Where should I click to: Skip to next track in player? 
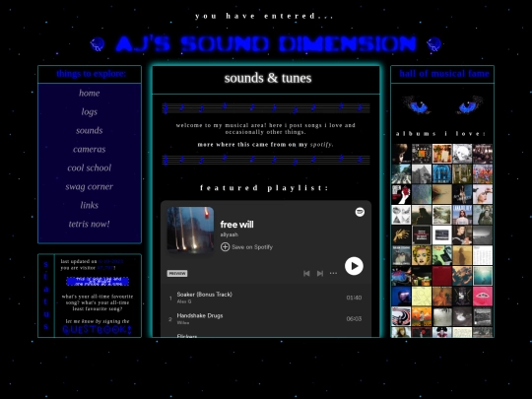click(319, 273)
